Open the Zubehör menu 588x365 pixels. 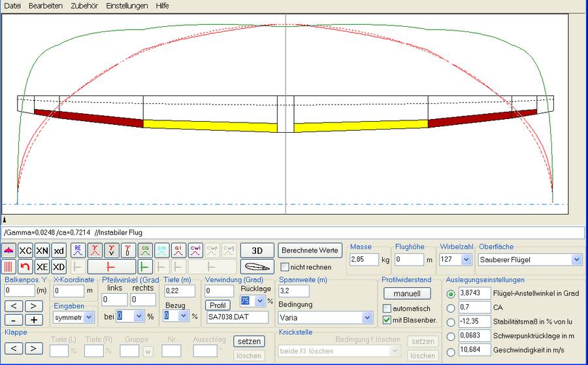pos(84,6)
